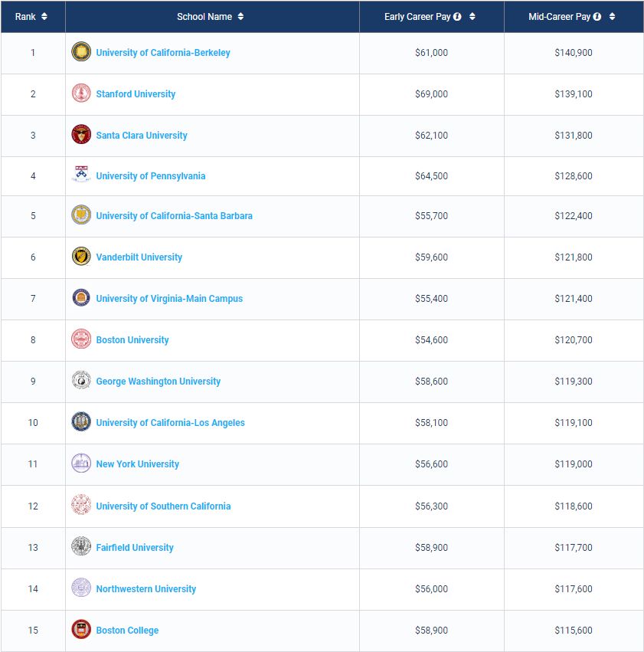Select rank number 10 cell
This screenshot has width=644, height=652.
[33, 422]
